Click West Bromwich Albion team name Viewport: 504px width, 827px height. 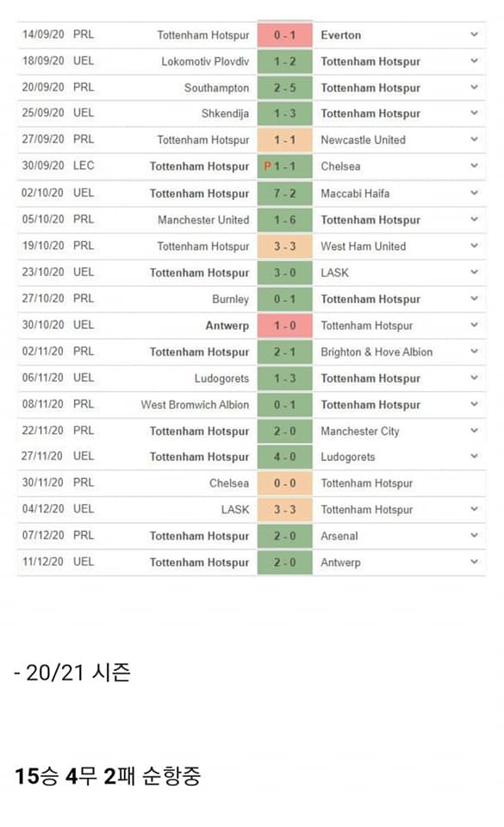tap(195, 405)
